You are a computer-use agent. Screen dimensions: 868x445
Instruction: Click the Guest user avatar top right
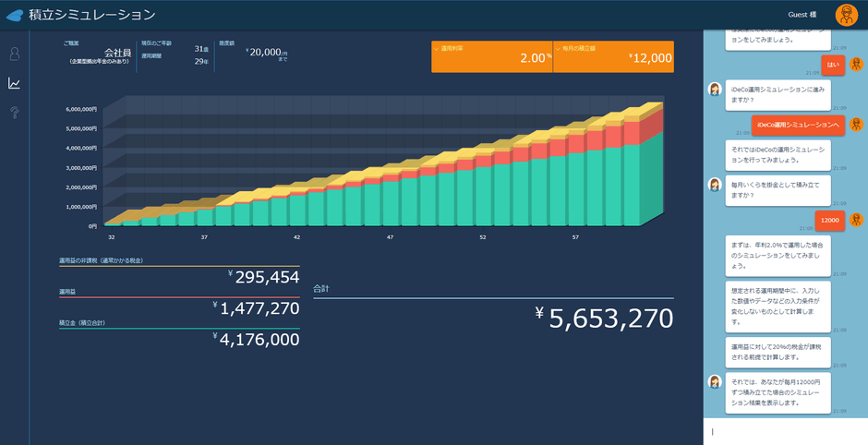846,15
